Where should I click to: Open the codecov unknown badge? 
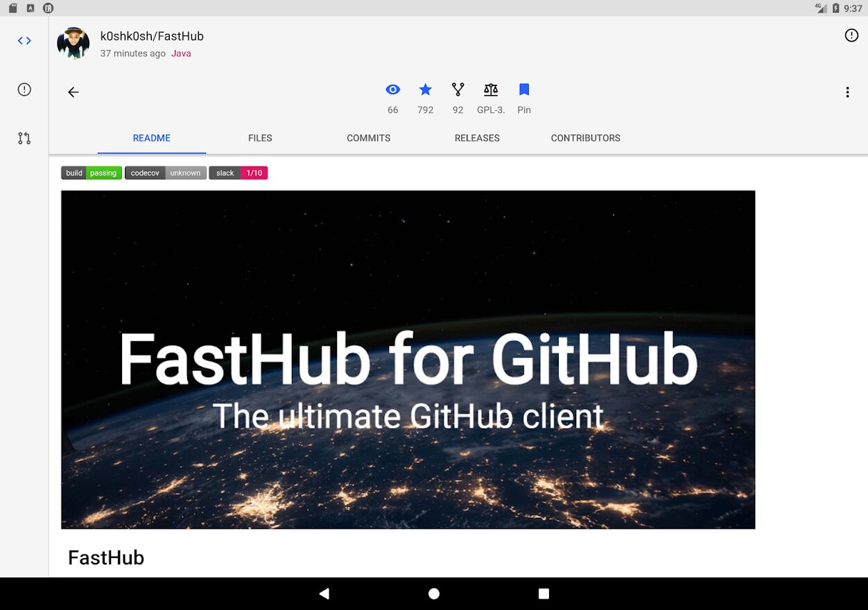point(166,173)
